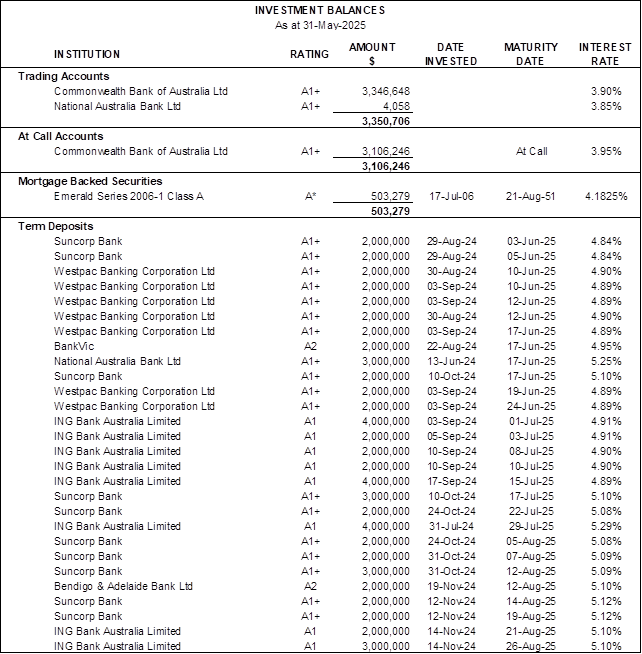Select the At Call Accounts section heading
The height and width of the screenshot is (654, 642).
[61, 136]
